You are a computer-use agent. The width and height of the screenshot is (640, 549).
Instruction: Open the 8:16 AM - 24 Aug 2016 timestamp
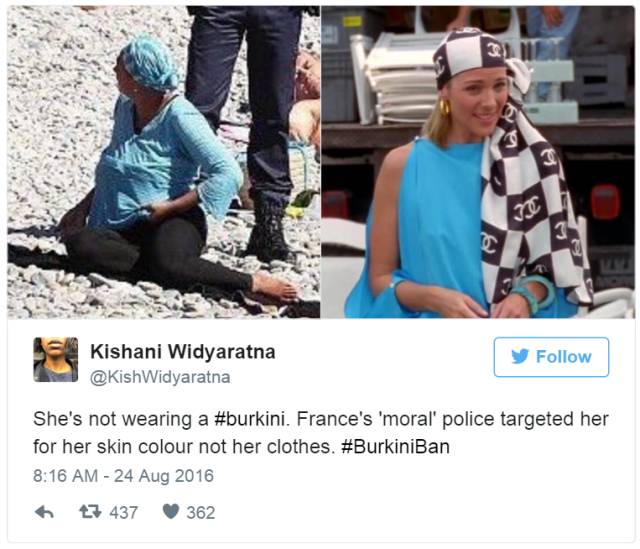pos(123,476)
